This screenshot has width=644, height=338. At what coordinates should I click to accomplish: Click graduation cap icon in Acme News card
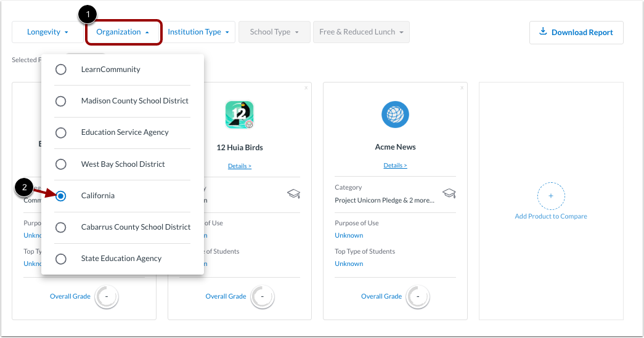tap(449, 193)
